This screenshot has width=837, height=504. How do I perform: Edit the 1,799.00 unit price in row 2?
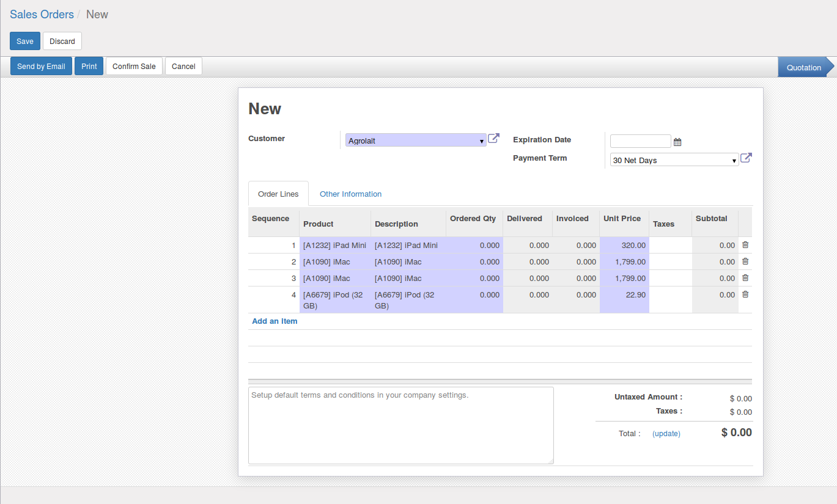[x=624, y=261]
